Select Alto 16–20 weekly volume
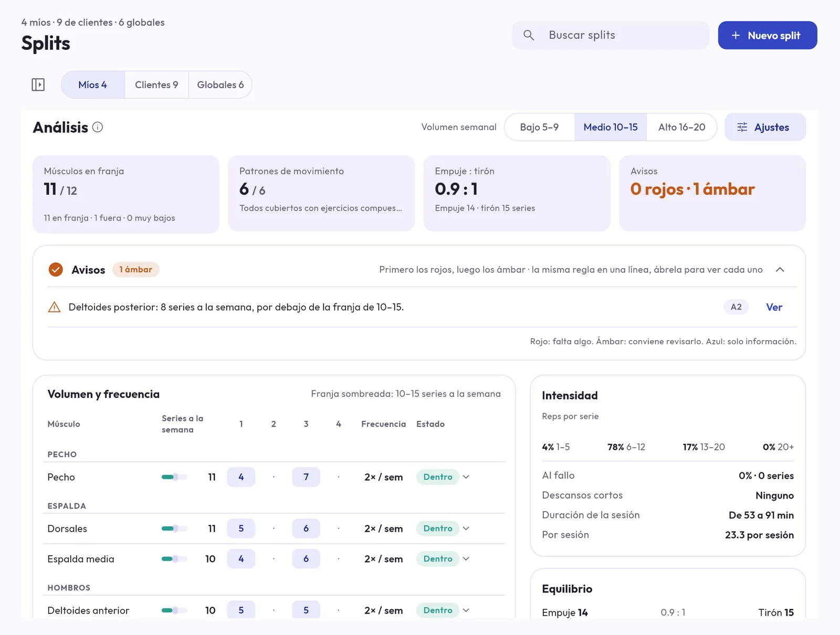840x635 pixels. click(681, 127)
